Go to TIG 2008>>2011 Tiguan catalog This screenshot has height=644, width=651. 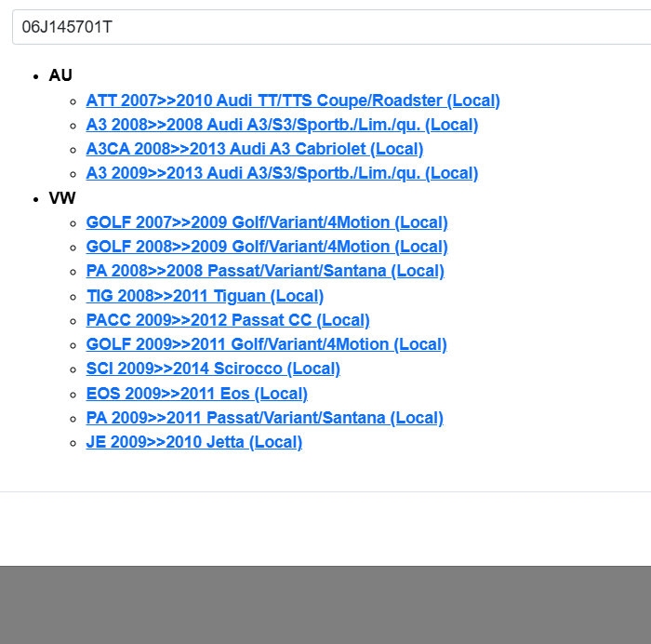point(205,296)
